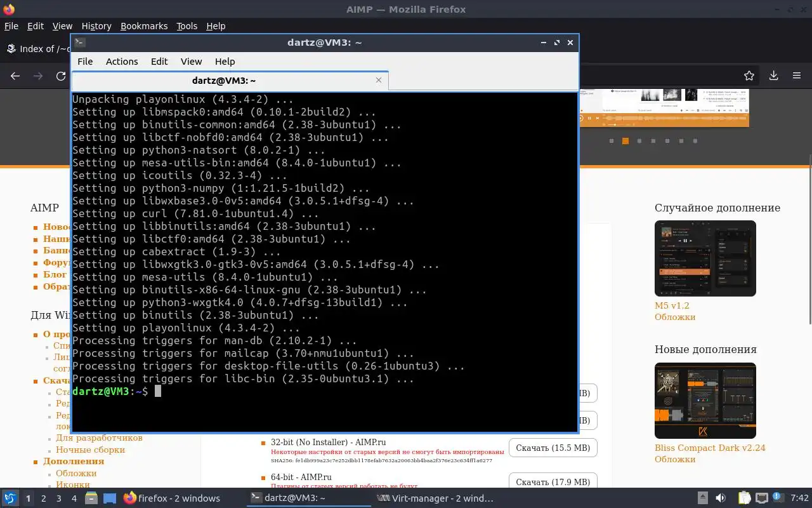Open 'Для разработчиков' sidebar link
The width and height of the screenshot is (812, 508).
[99, 438]
